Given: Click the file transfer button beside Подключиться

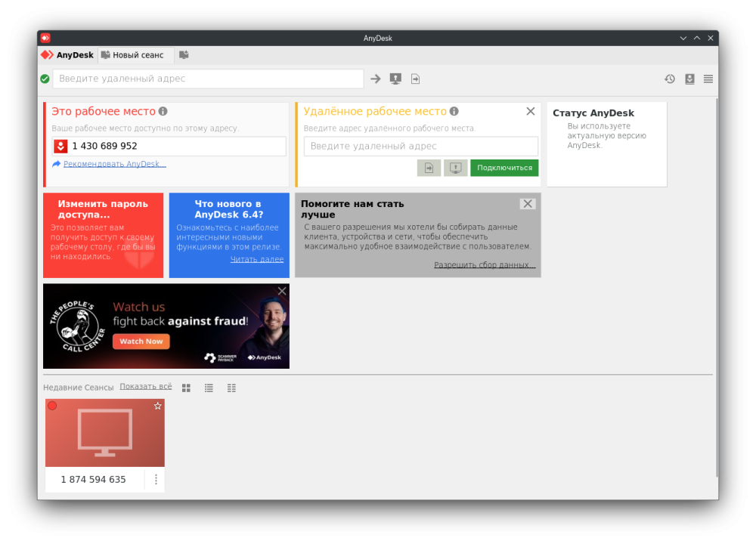Looking at the screenshot, I should [x=429, y=168].
